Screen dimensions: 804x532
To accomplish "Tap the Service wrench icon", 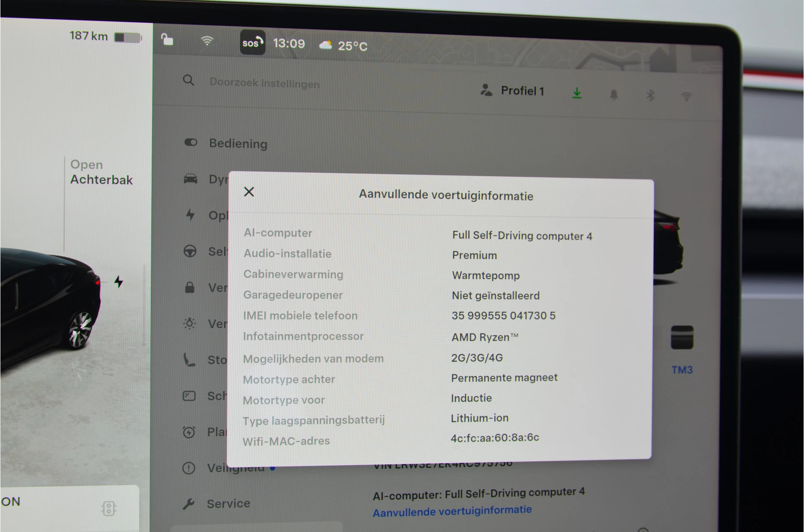I will coord(188,504).
